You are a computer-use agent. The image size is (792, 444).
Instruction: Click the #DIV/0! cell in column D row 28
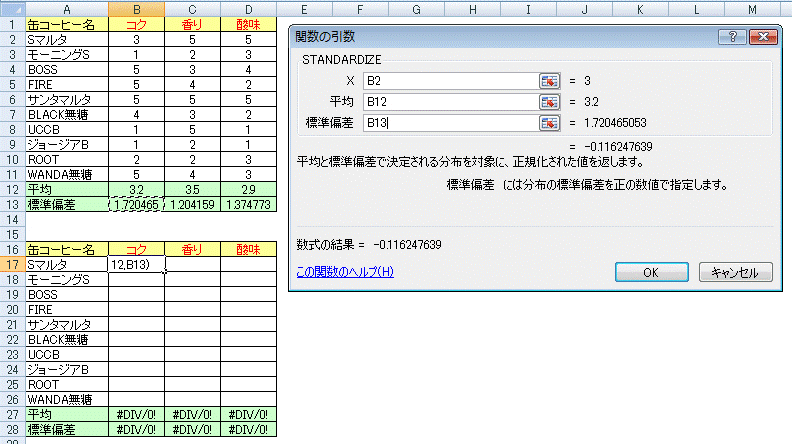coord(246,429)
